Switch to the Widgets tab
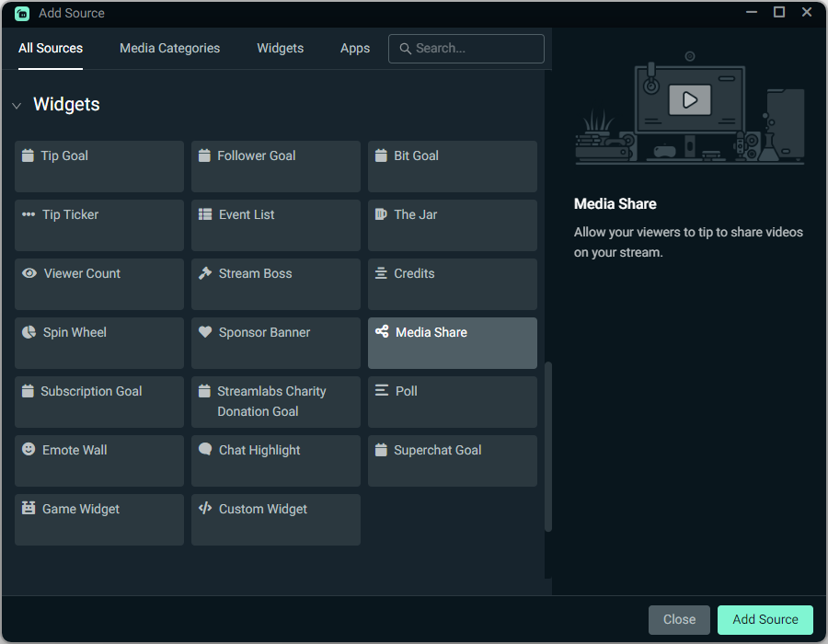The width and height of the screenshot is (828, 644). [x=280, y=48]
